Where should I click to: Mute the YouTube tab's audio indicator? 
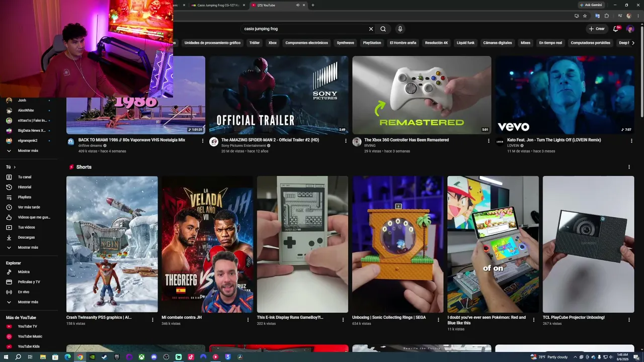tap(297, 5)
